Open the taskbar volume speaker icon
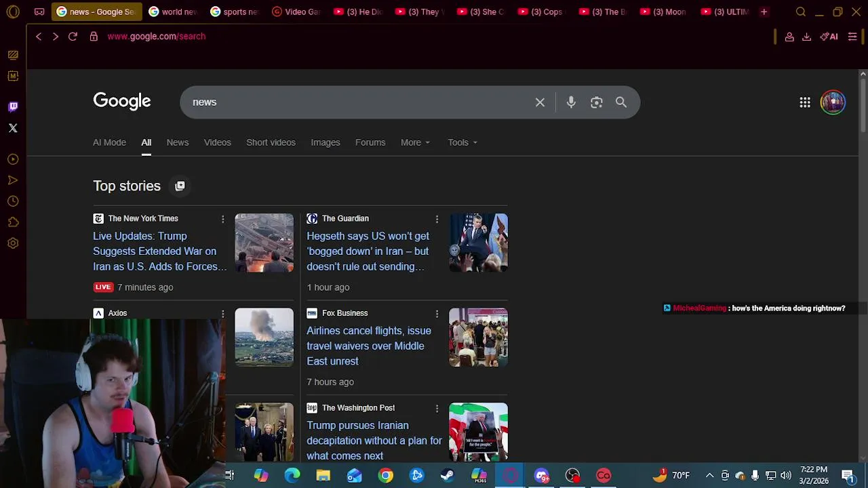Screen dimensions: 868x488 coord(786,475)
